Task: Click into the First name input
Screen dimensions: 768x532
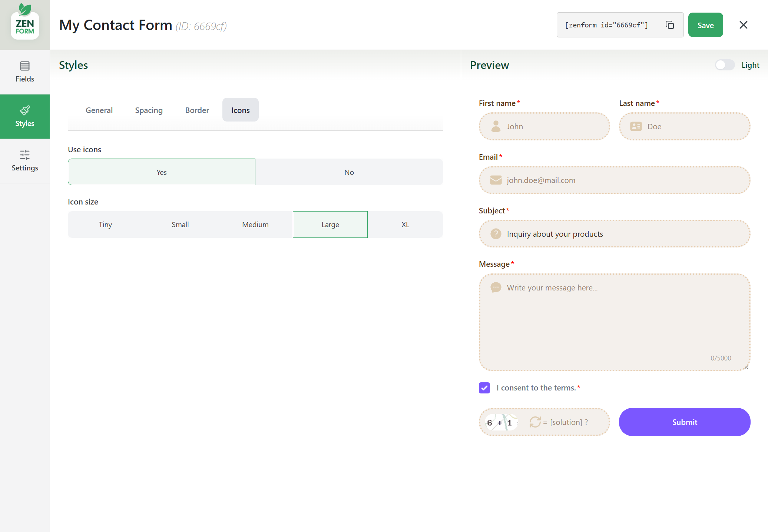Action: [x=544, y=126]
